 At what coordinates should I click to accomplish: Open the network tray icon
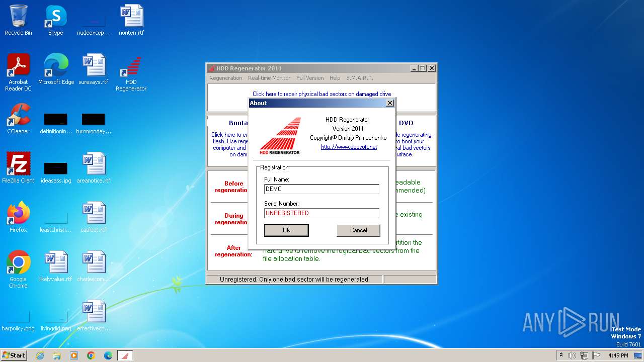[585, 355]
